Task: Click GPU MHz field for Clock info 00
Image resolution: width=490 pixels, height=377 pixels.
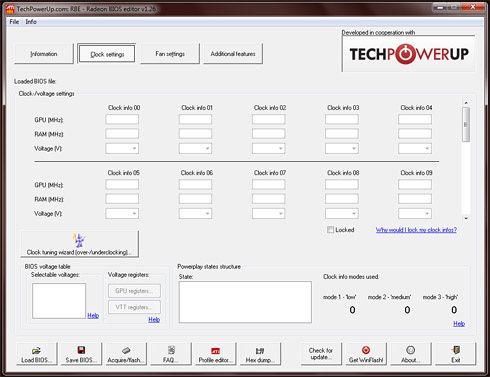Action: coord(122,119)
